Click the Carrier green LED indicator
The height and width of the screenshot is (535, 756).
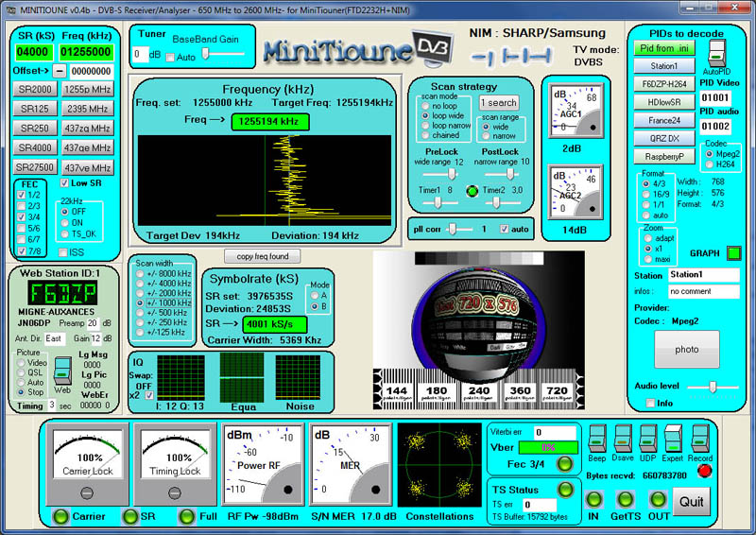[60, 516]
